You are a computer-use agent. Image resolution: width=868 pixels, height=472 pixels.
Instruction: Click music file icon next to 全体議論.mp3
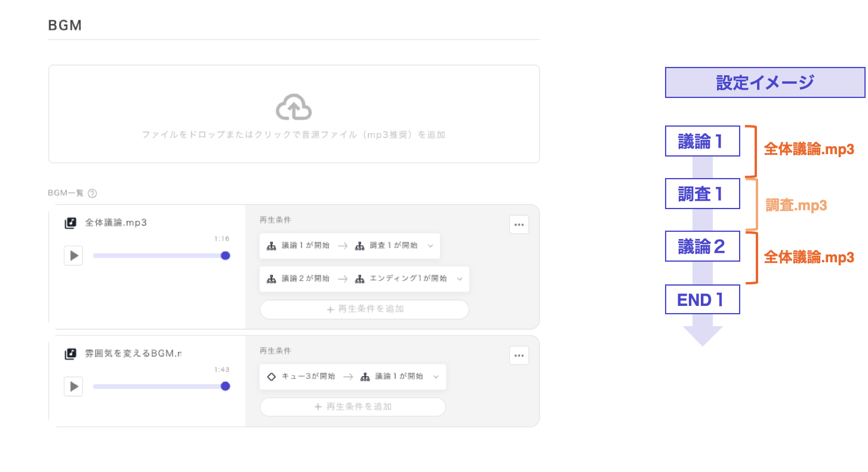[71, 223]
